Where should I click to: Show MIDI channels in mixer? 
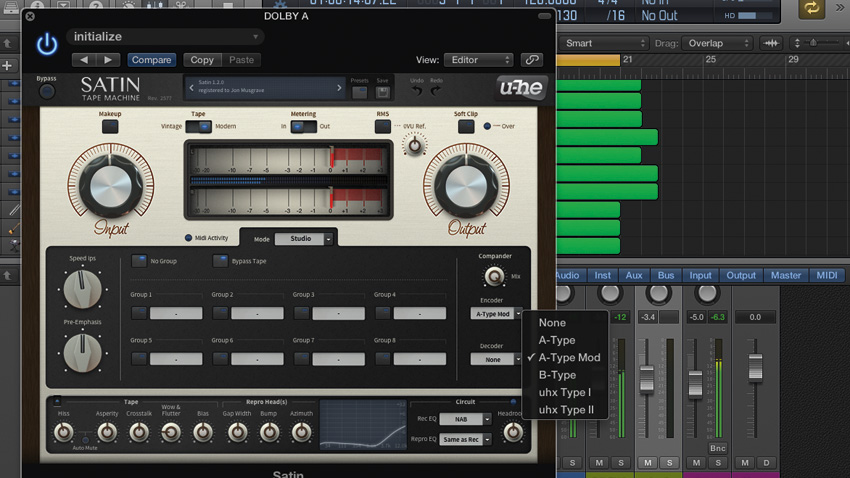point(827,275)
